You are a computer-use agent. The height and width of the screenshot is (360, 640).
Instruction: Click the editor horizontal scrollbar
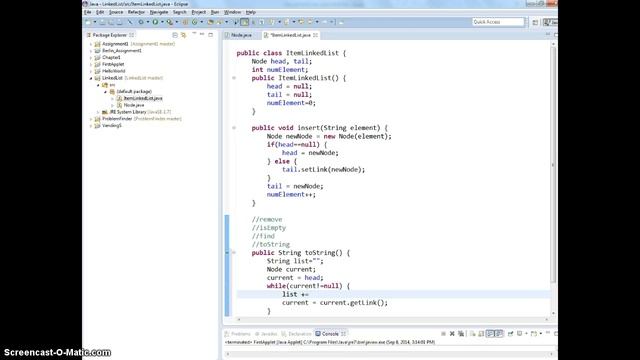pyautogui.click(x=393, y=320)
